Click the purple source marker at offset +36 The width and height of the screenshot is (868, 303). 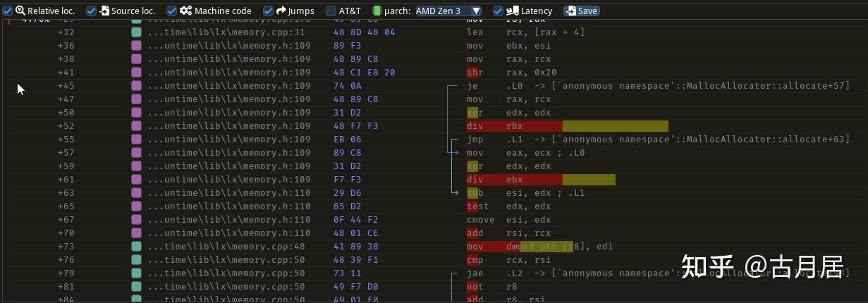136,45
